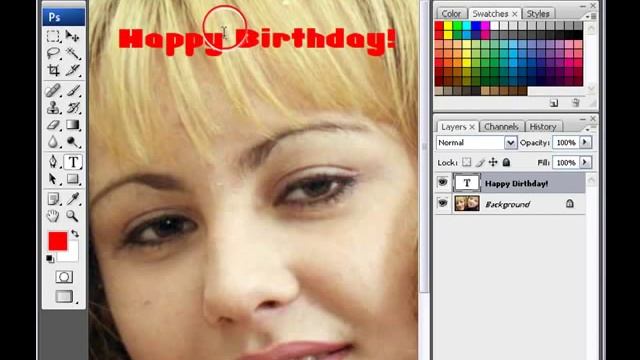This screenshot has height=360, width=640.
Task: Click the Layers panel scrollbar up arrow
Action: coord(591,180)
